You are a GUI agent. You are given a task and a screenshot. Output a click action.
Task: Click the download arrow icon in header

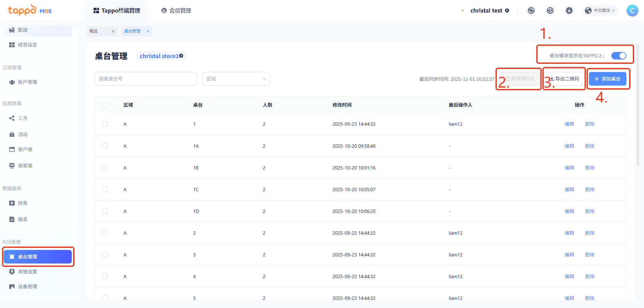(569, 11)
